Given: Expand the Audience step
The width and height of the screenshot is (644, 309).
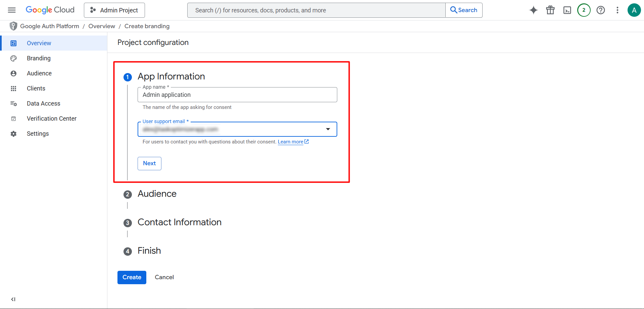Looking at the screenshot, I should click(157, 194).
